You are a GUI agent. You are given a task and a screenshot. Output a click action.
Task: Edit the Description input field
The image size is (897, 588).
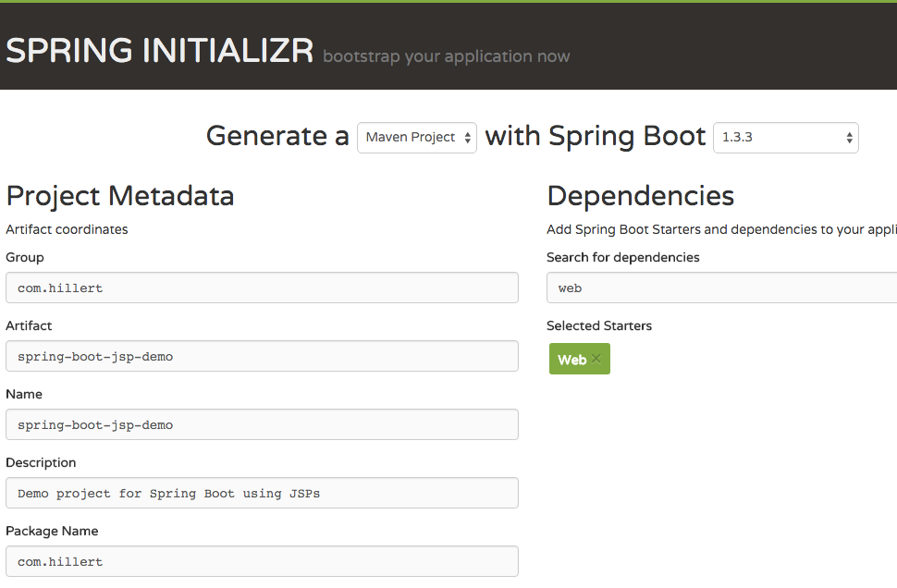click(x=262, y=493)
